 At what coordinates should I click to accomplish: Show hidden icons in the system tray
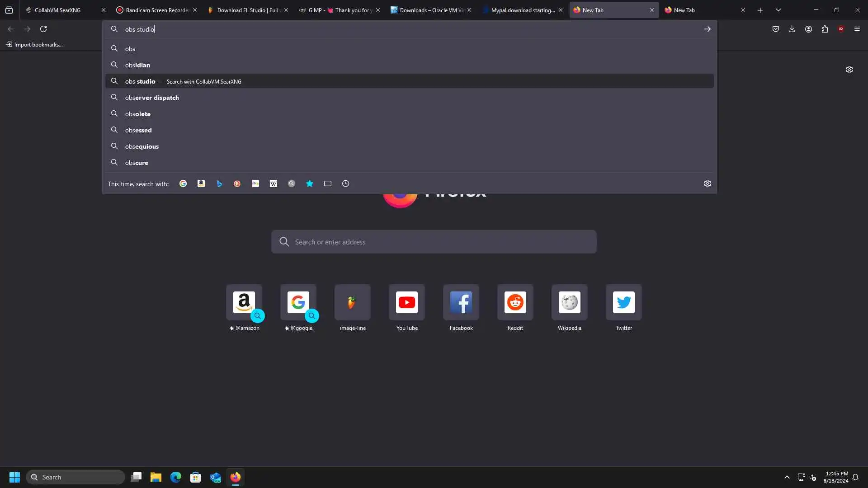[787, 477]
